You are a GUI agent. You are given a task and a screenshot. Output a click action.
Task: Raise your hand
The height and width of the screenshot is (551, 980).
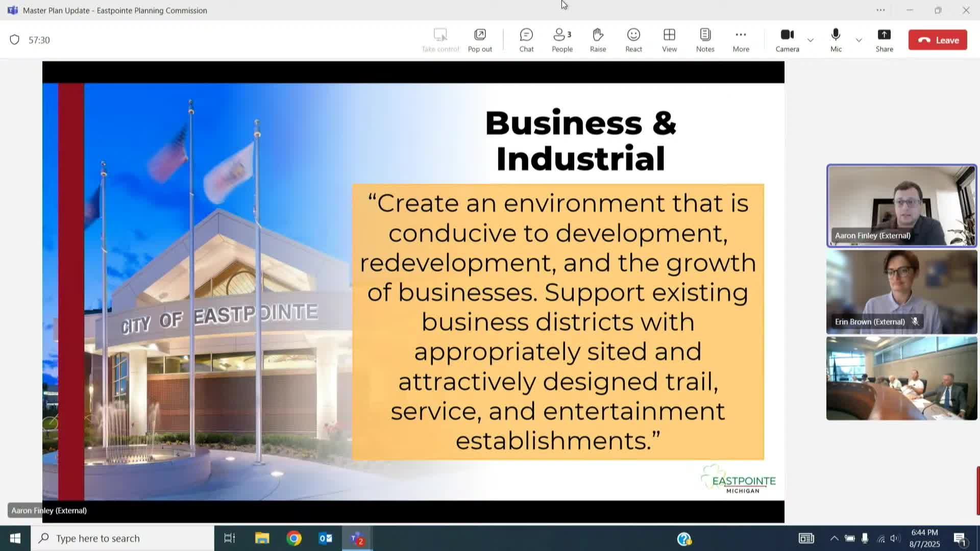click(x=598, y=40)
